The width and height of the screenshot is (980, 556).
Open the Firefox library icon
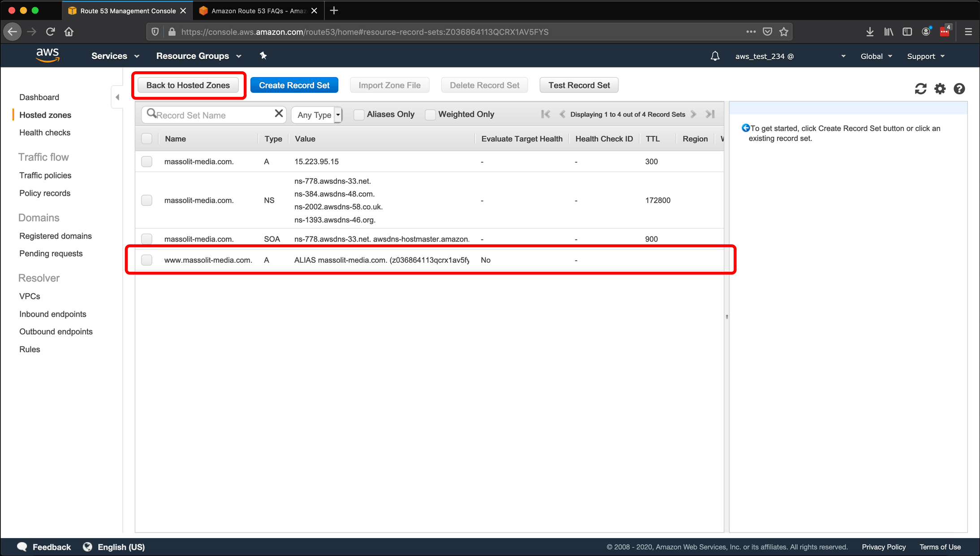[889, 32]
